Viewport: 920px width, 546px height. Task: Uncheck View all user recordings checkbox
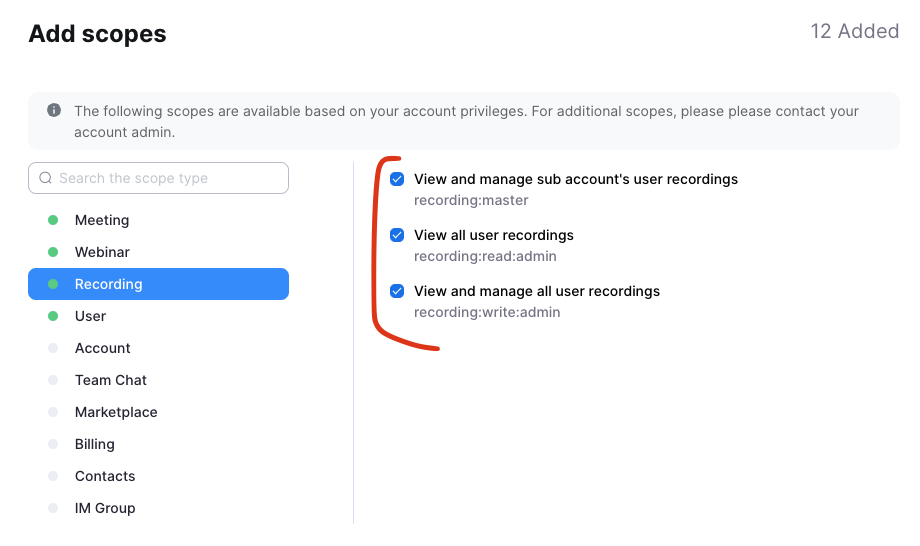coord(397,235)
